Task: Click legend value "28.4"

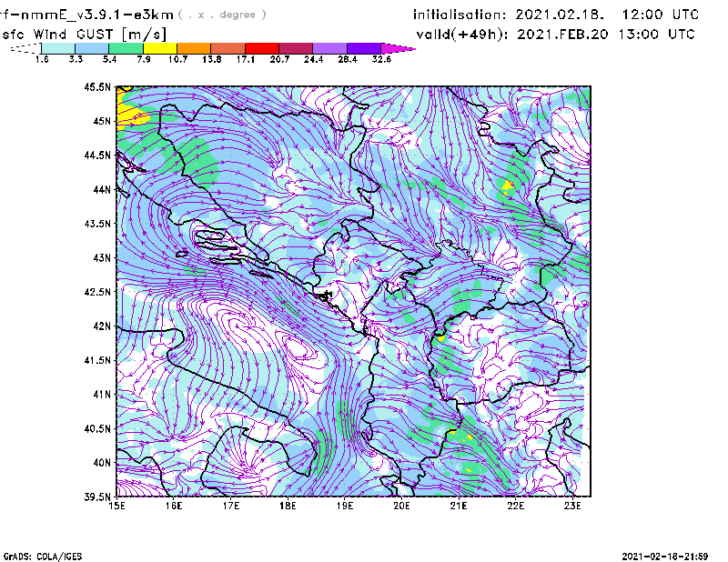Action: click(x=348, y=59)
